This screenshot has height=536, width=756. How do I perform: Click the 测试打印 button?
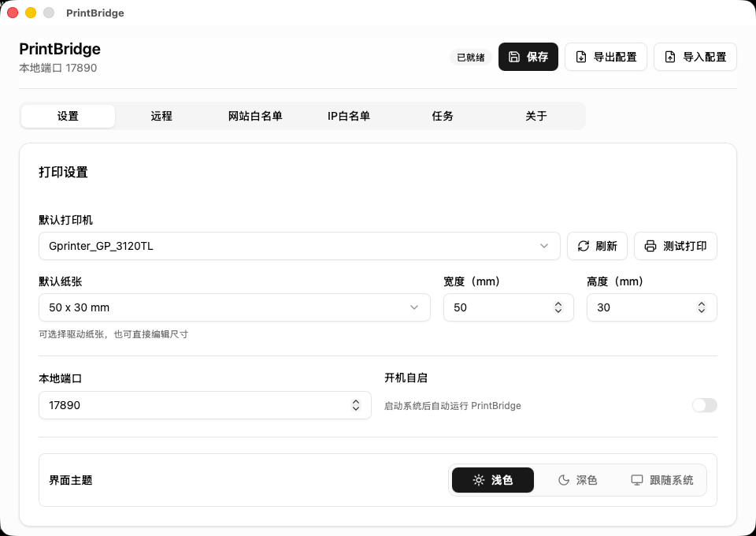coord(676,246)
